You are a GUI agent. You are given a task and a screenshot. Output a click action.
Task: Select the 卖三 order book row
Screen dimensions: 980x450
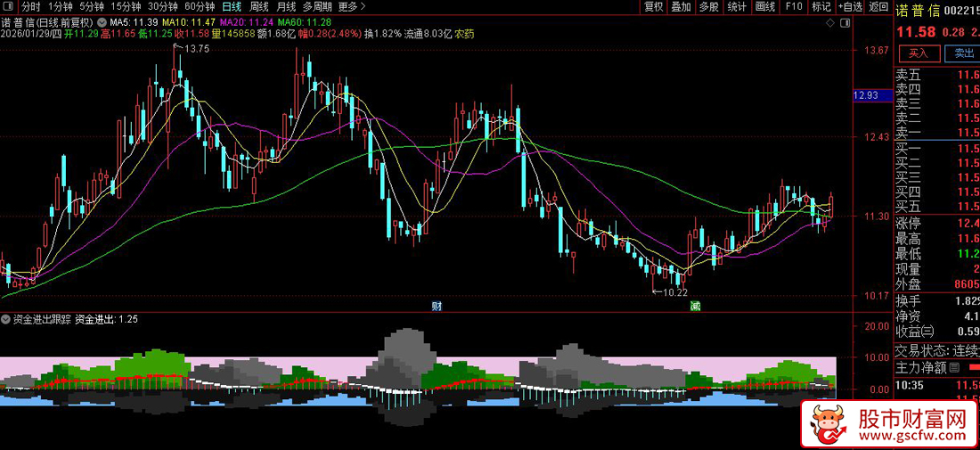(937, 103)
